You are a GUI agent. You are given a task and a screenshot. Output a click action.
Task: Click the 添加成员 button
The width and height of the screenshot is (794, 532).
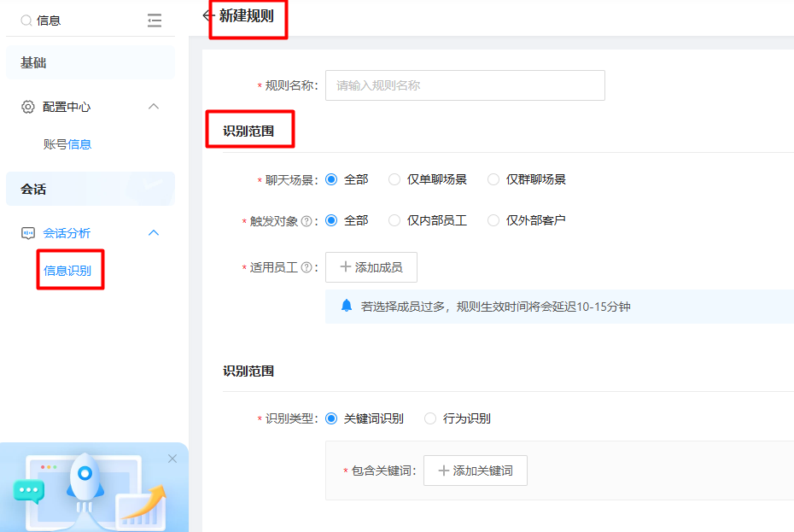pos(371,267)
